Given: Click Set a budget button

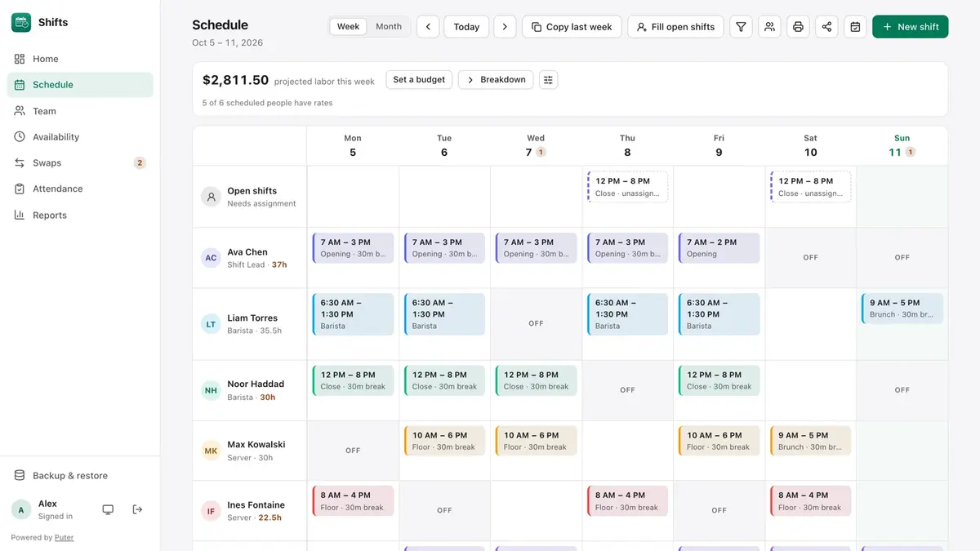Looking at the screenshot, I should (x=419, y=80).
